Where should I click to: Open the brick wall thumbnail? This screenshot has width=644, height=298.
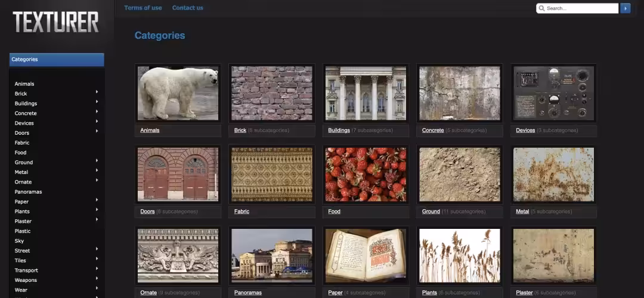[271, 93]
